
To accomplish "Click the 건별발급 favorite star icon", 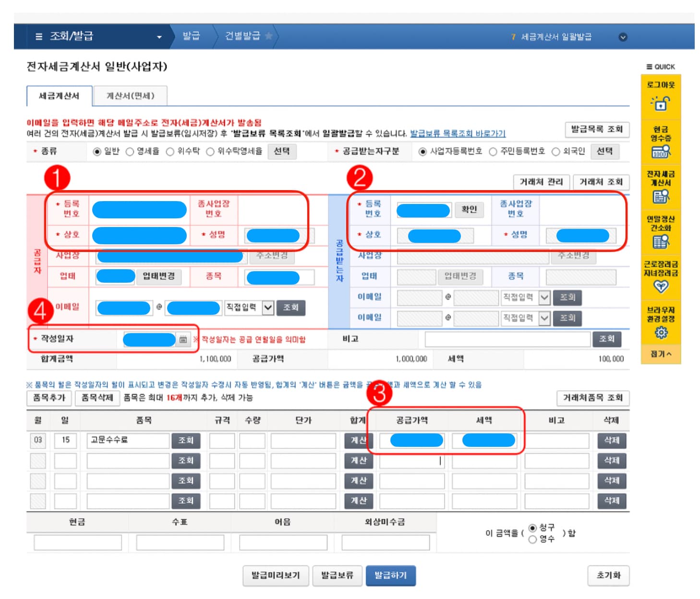I will point(269,36).
